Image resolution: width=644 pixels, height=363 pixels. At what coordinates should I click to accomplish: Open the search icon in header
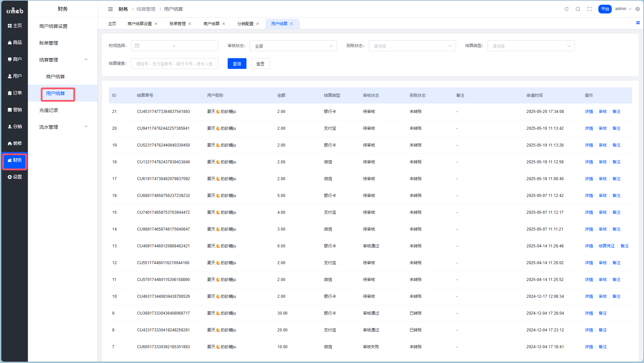[x=578, y=9]
